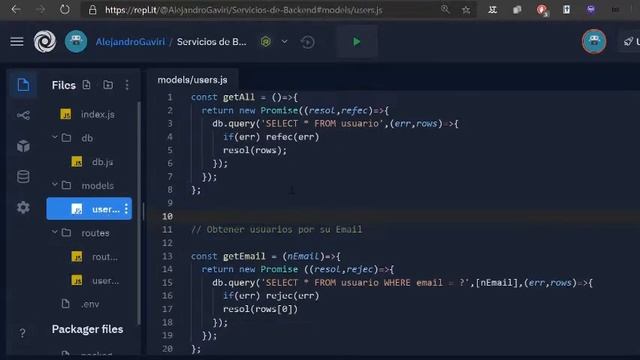Click the rocket upgrade button
The height and width of the screenshot is (360, 640).
[630, 41]
